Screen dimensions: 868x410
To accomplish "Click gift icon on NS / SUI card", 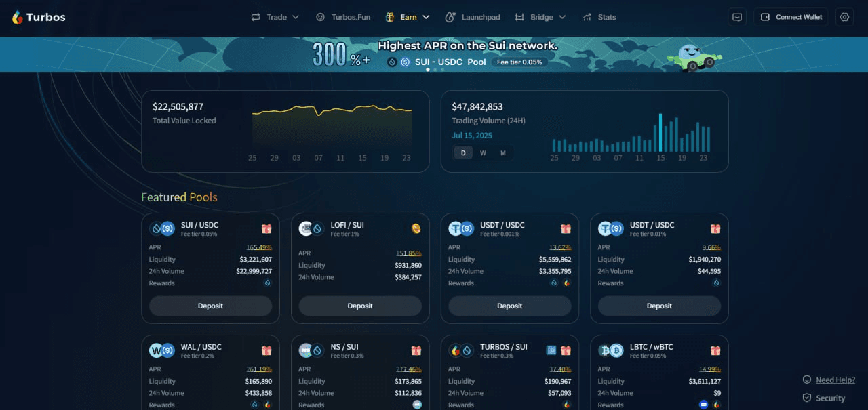I will [416, 350].
